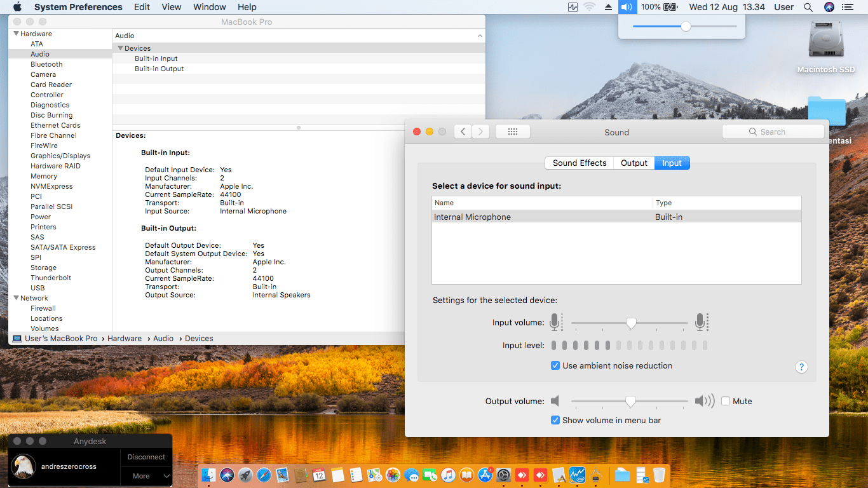Click the Sound preferences search field

(x=773, y=132)
